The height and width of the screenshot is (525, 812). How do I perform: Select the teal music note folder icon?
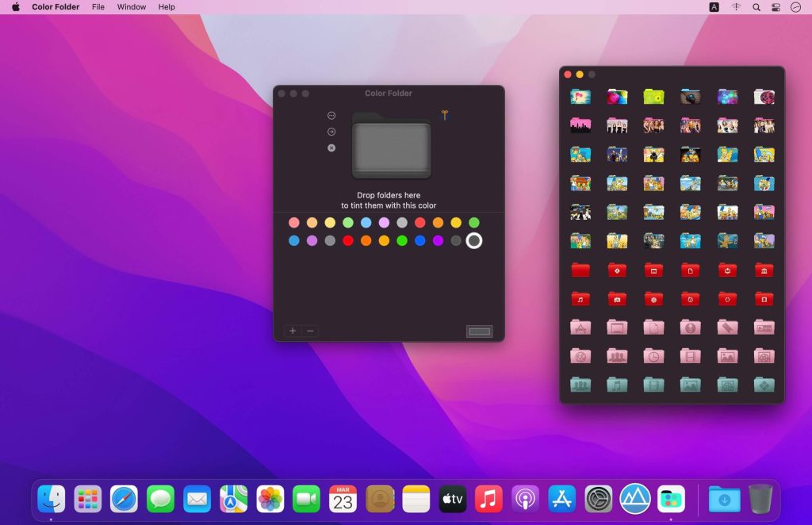pos(617,383)
